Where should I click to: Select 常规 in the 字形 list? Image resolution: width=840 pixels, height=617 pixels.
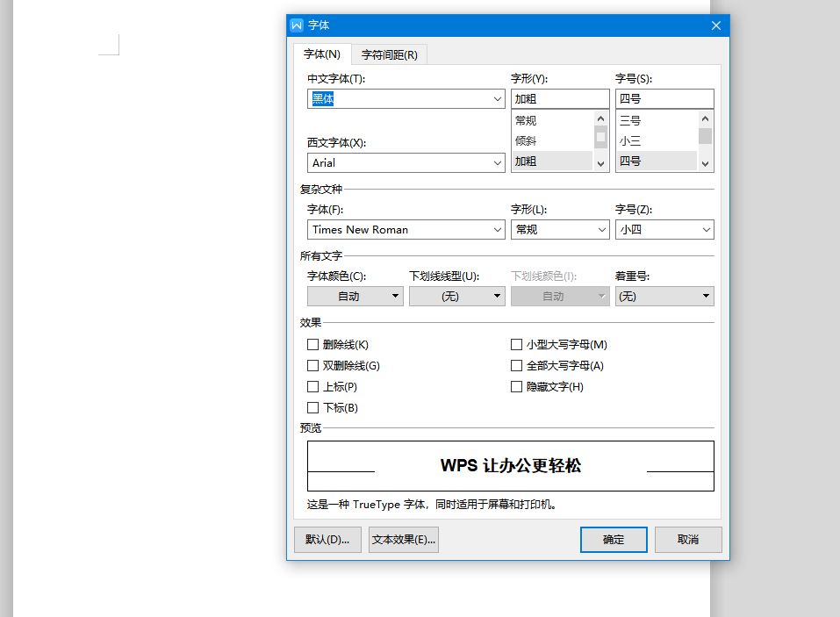click(x=553, y=120)
